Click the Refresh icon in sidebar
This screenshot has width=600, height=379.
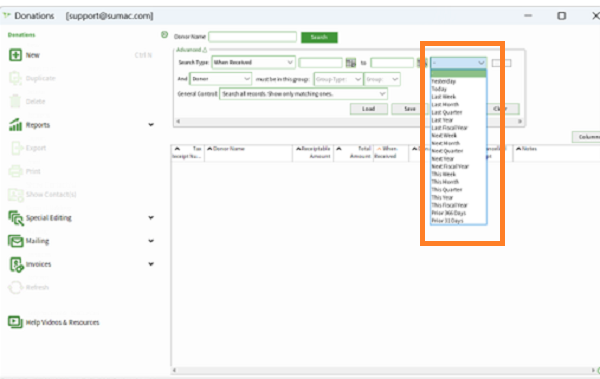16,288
